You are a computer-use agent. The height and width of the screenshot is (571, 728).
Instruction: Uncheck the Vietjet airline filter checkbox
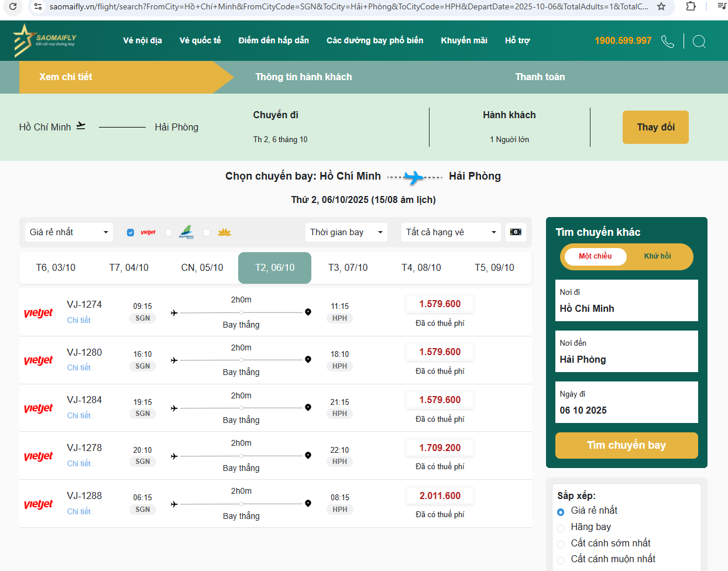[131, 232]
